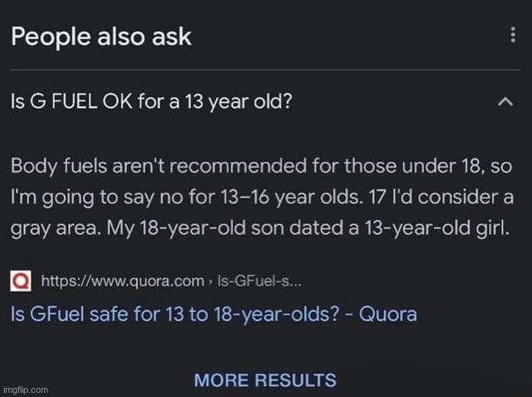Open the three-dot options menu
This screenshot has width=532, height=397.
point(512,37)
